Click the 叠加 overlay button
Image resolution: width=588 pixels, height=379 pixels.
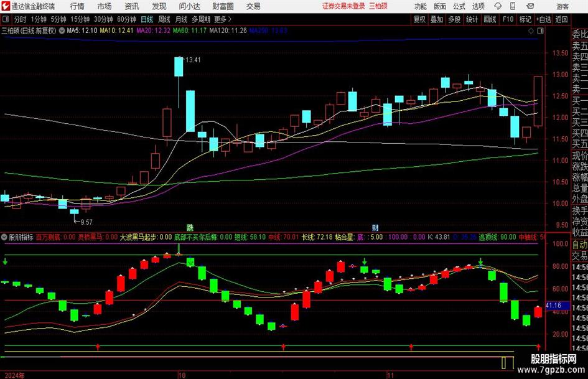point(437,19)
